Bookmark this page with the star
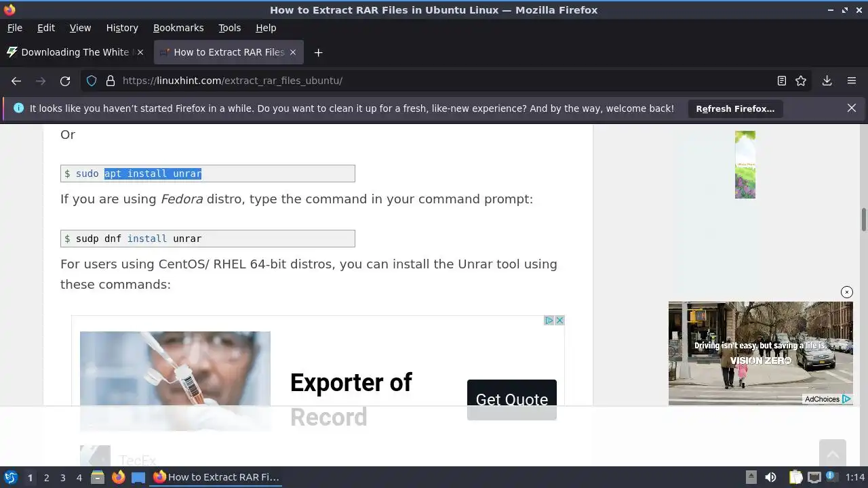This screenshot has height=488, width=868. tap(801, 81)
